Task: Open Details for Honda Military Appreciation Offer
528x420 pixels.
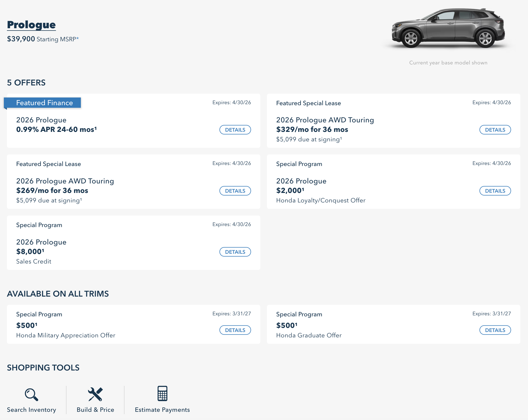Action: (235, 330)
